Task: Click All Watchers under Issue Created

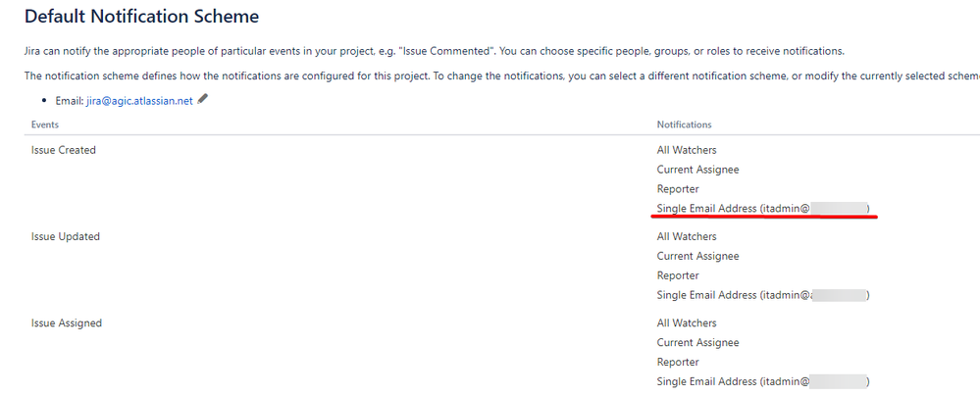Action: pos(687,150)
